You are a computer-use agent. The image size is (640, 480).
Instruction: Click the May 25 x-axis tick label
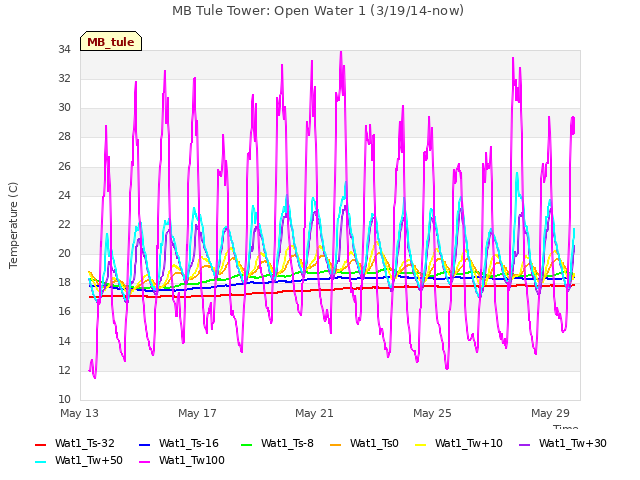click(432, 413)
